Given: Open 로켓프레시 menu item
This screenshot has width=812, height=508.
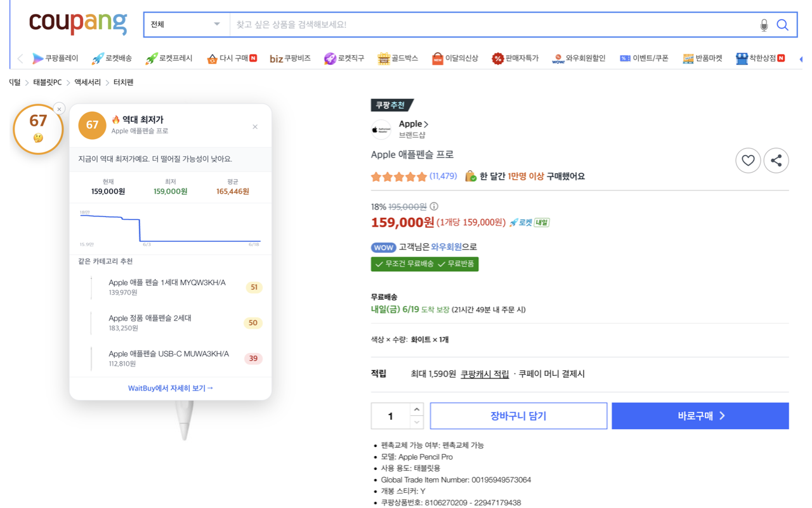Looking at the screenshot, I should click(x=169, y=58).
